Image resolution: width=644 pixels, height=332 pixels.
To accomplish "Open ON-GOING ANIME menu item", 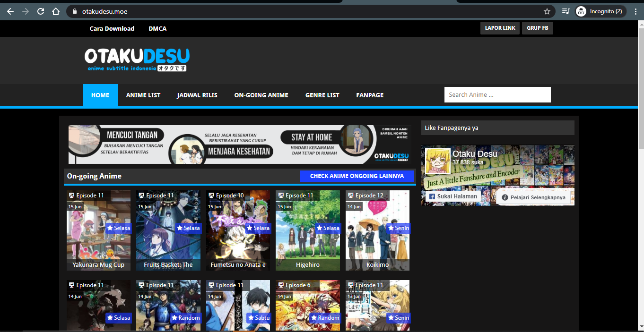I will point(261,95).
